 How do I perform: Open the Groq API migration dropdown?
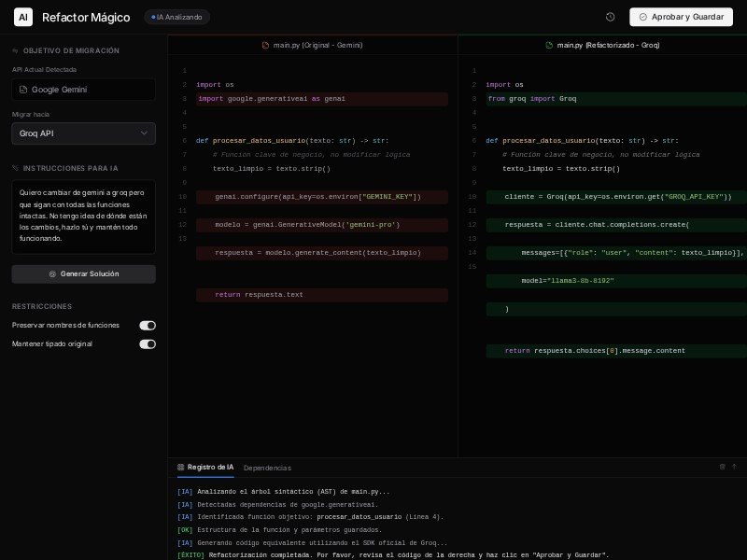pyautogui.click(x=83, y=133)
